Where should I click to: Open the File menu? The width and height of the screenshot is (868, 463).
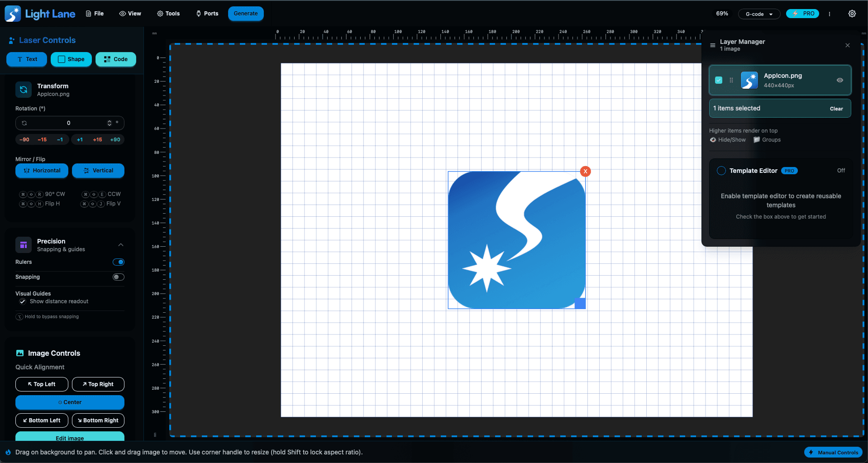point(95,14)
